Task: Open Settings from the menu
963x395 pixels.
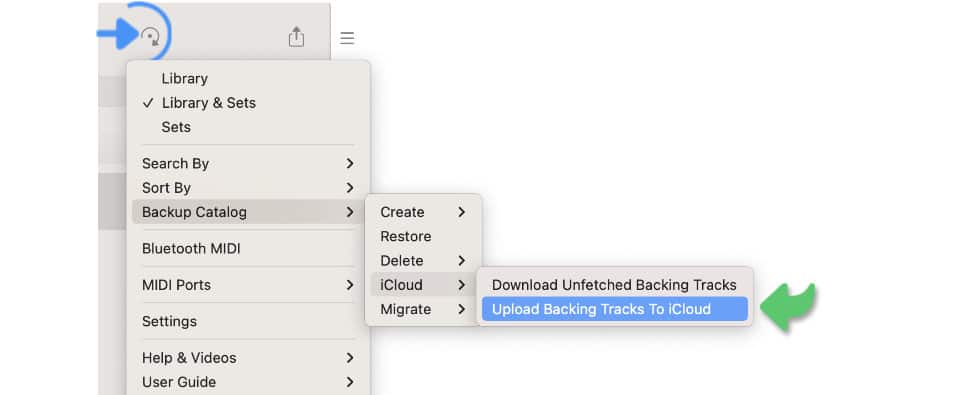Action: point(248,321)
